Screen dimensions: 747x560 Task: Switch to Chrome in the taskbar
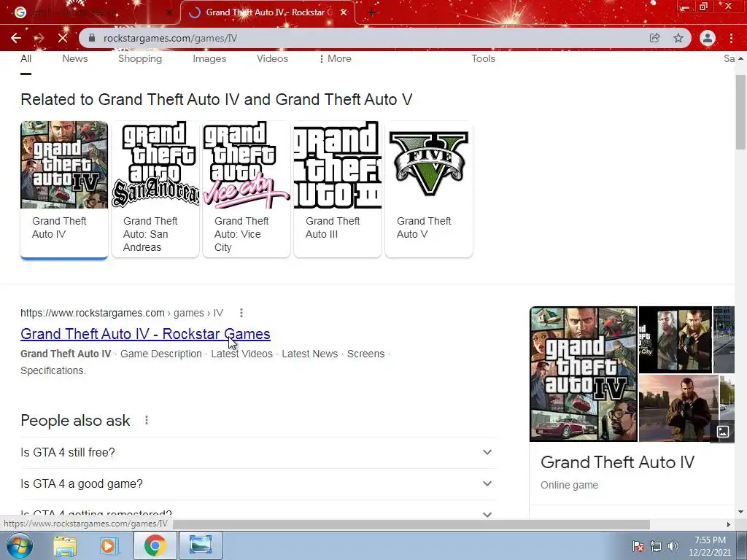[x=155, y=545]
